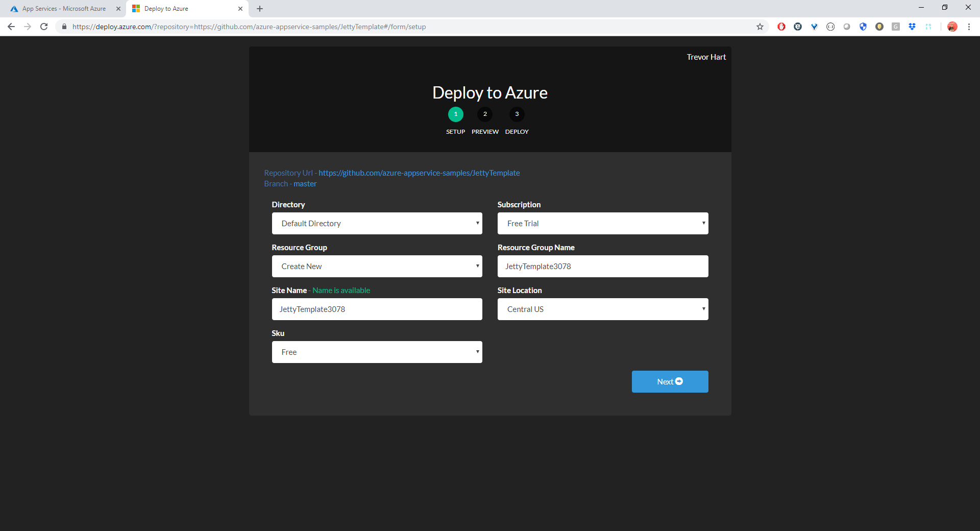
Task: Click the site security padlock icon
Action: tap(64, 27)
